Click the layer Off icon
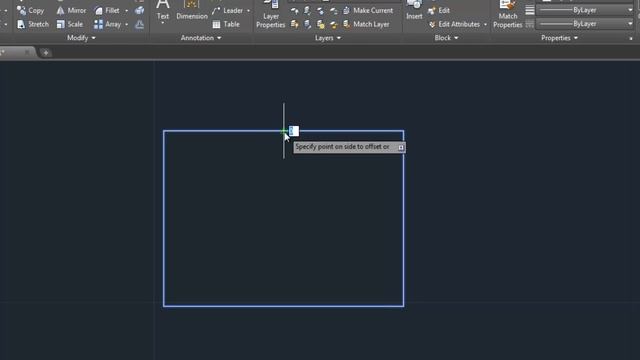 (x=295, y=11)
